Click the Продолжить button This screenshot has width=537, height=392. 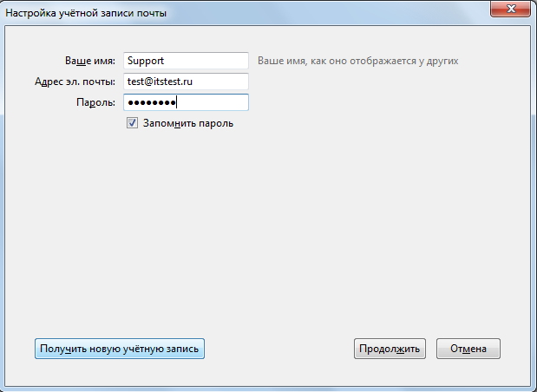[x=390, y=349]
